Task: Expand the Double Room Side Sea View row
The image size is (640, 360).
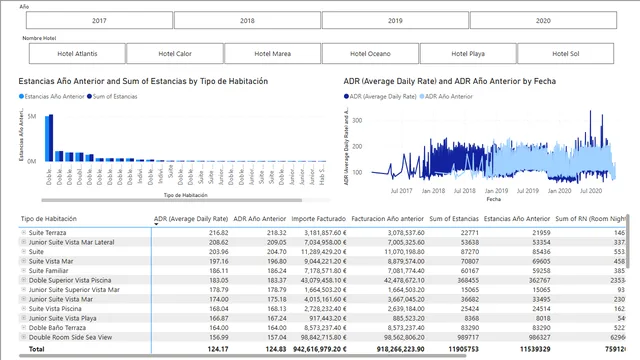Action: (24, 337)
